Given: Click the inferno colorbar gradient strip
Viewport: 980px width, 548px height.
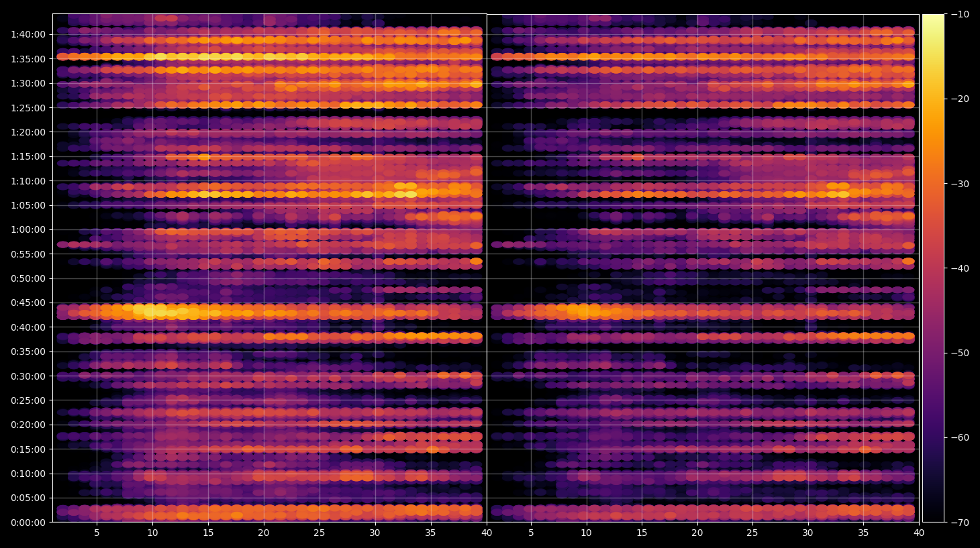Looking at the screenshot, I should pos(933,268).
